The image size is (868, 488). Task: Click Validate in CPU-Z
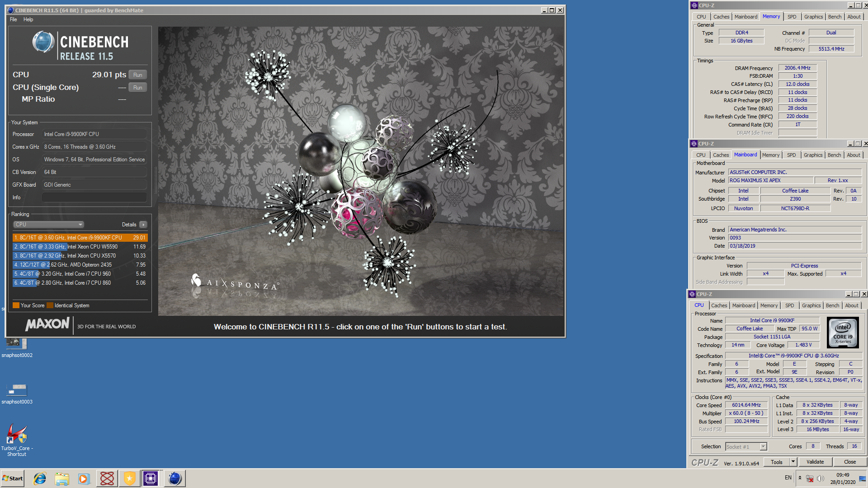pyautogui.click(x=815, y=462)
